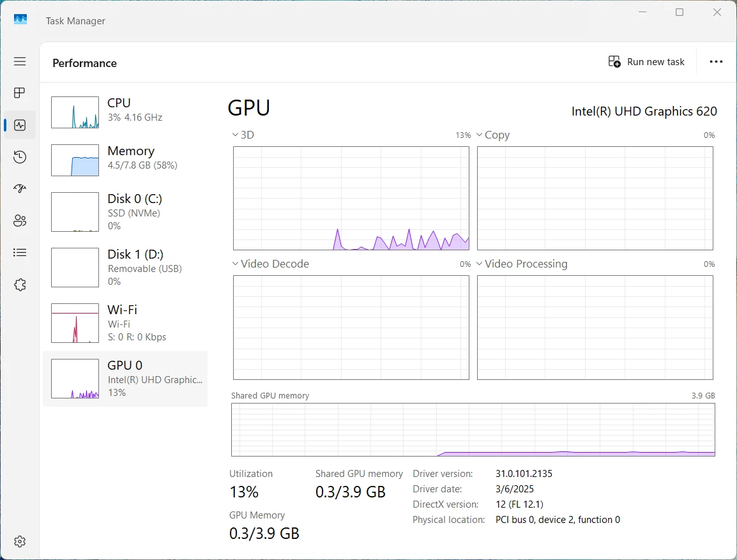The width and height of the screenshot is (737, 560).
Task: Select the GPU 0 performance entry
Action: click(x=125, y=379)
